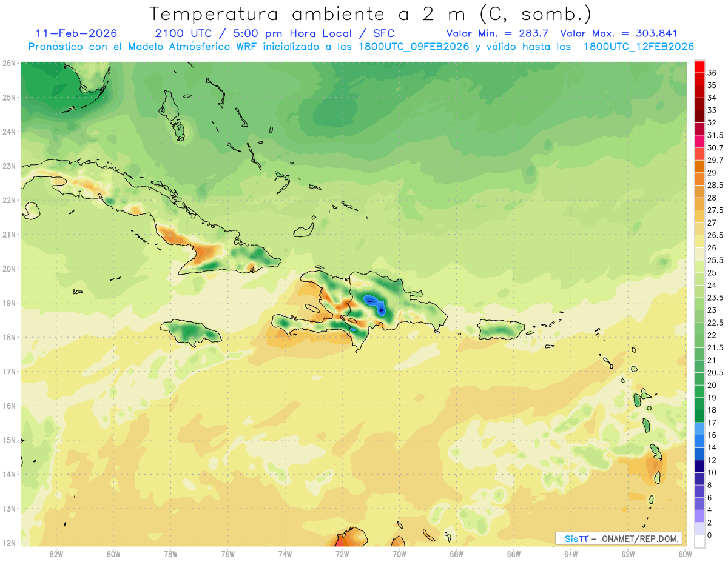
Task: Click the color scale value '22.5'
Action: [x=715, y=323]
